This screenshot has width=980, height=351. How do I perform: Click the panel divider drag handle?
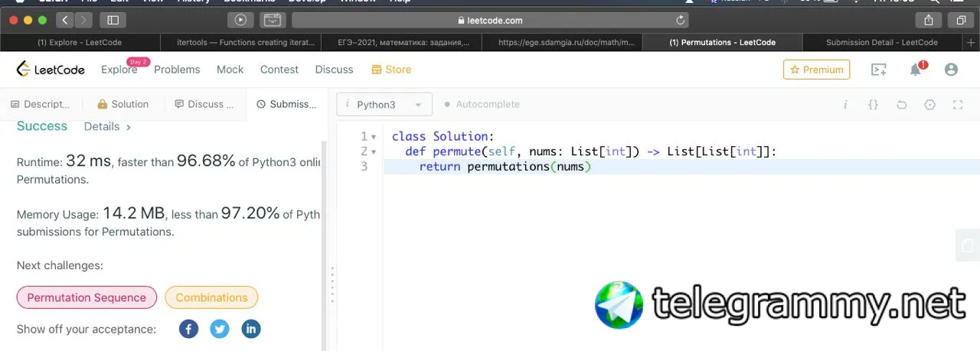point(332,284)
